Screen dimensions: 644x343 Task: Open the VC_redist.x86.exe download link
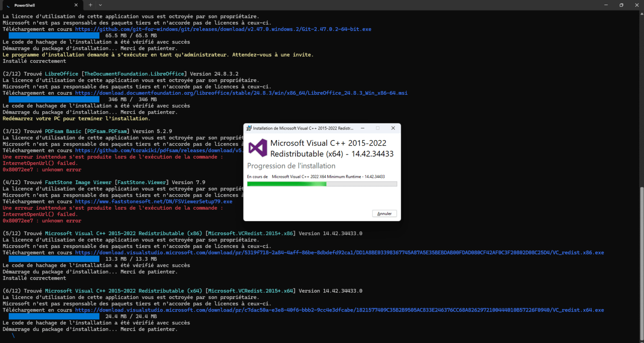pyautogui.click(x=339, y=253)
